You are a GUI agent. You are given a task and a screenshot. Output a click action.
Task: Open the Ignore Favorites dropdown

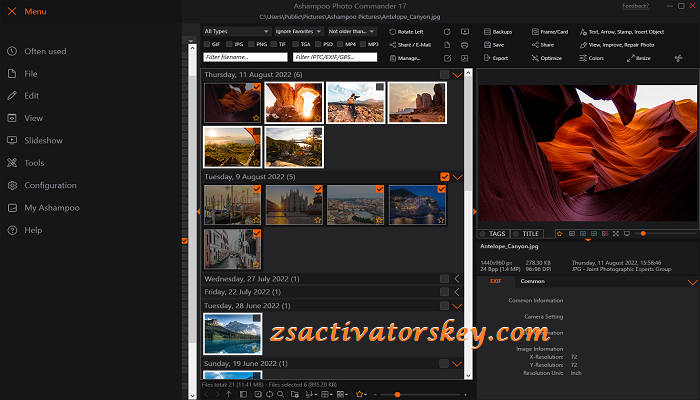point(298,31)
